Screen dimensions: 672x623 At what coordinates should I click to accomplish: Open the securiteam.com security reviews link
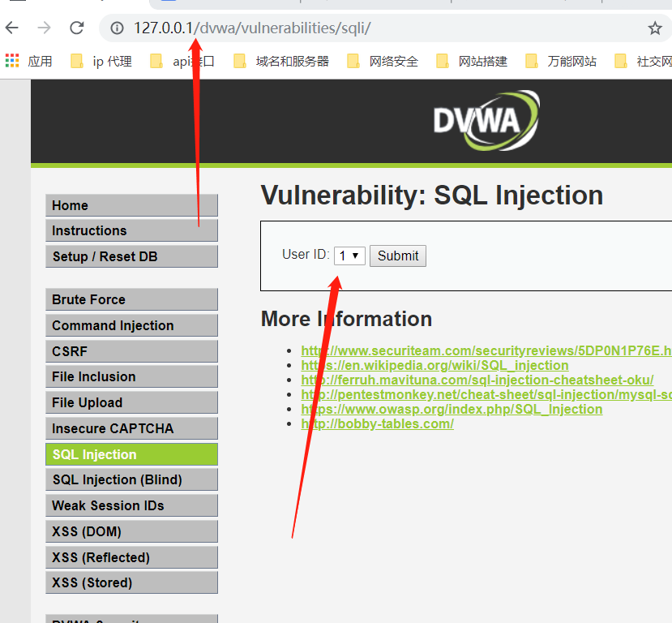(x=486, y=350)
